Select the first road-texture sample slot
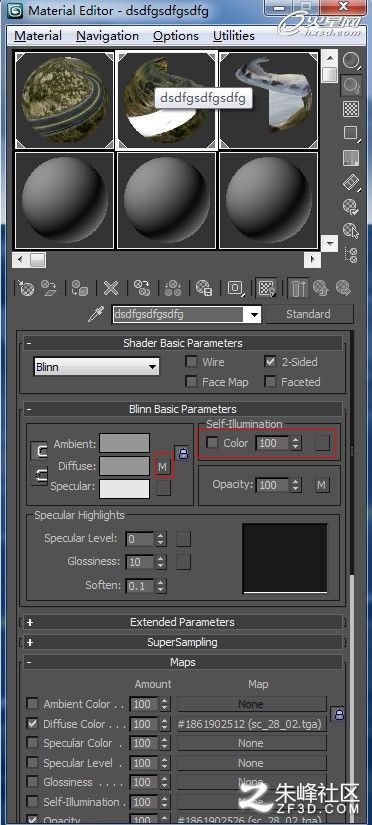 click(64, 101)
